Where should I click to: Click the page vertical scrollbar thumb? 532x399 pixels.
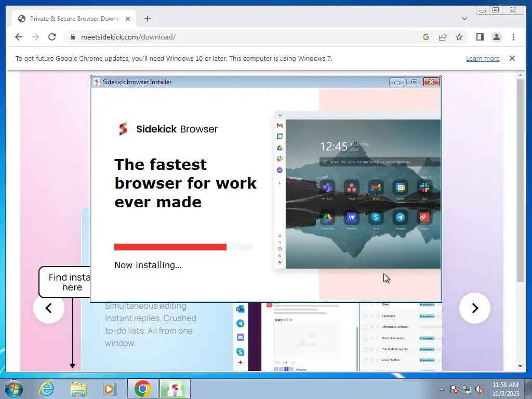[x=520, y=180]
